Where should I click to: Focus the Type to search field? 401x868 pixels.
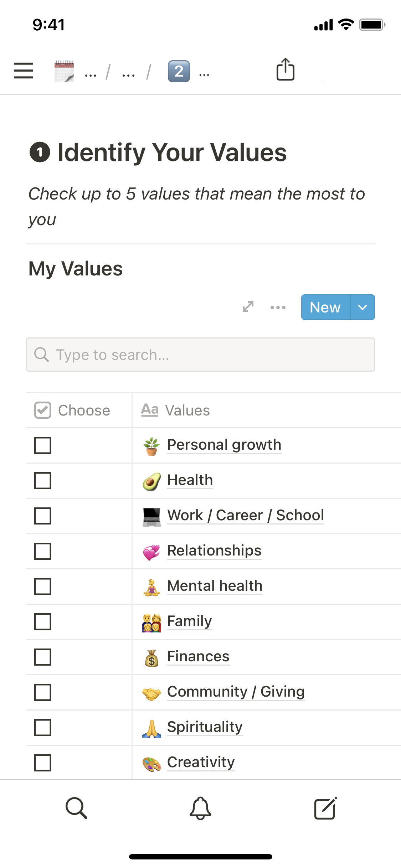[200, 355]
